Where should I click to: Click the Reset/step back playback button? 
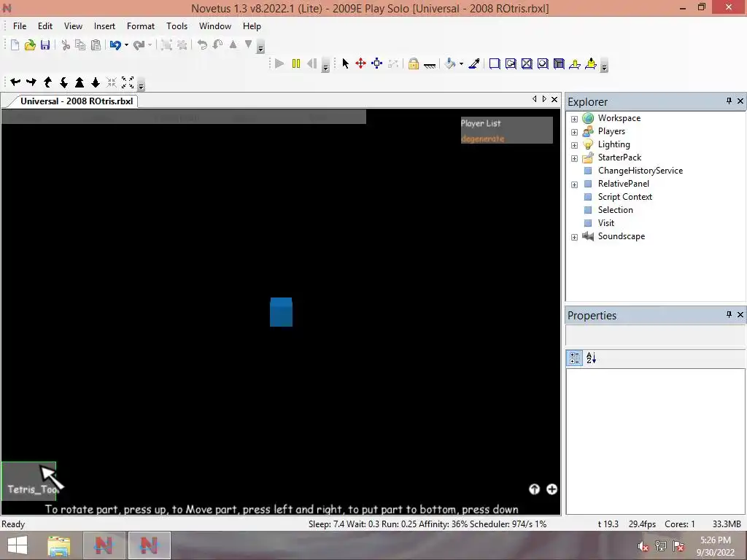(x=312, y=63)
